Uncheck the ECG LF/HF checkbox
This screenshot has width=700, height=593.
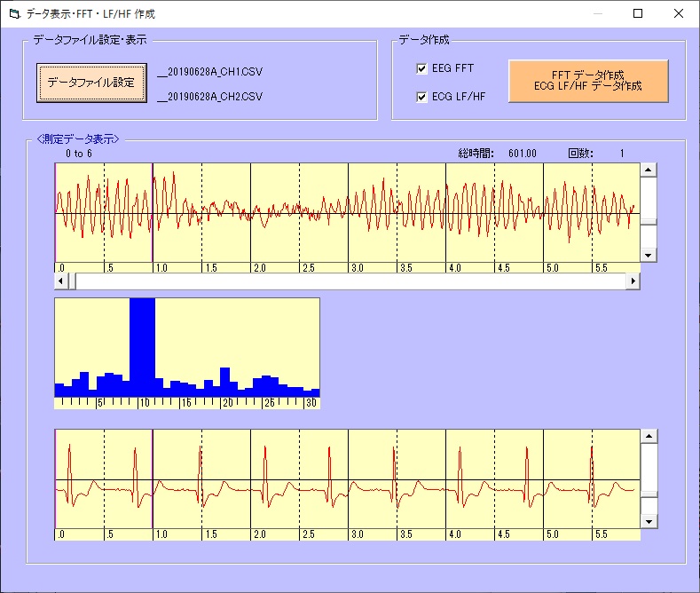click(x=422, y=97)
